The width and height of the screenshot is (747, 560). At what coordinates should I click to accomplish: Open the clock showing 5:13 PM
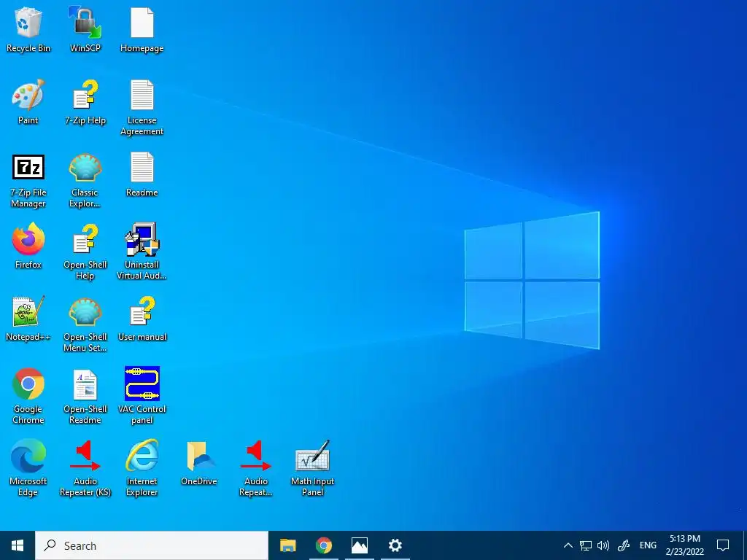[684, 545]
